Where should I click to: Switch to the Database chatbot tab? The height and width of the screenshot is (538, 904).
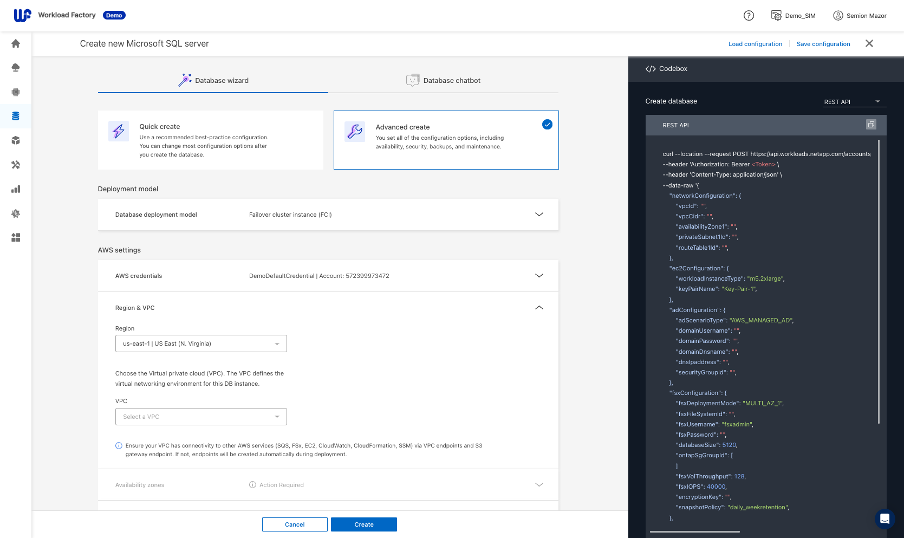click(443, 80)
